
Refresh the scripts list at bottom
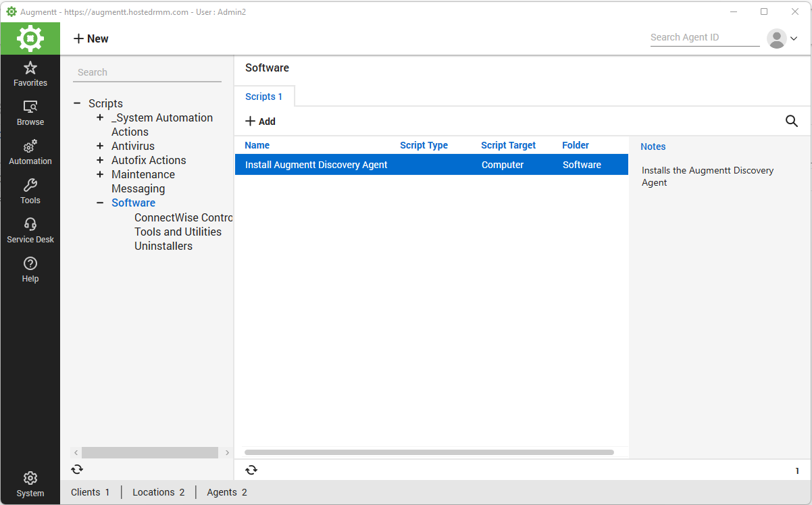coord(251,470)
